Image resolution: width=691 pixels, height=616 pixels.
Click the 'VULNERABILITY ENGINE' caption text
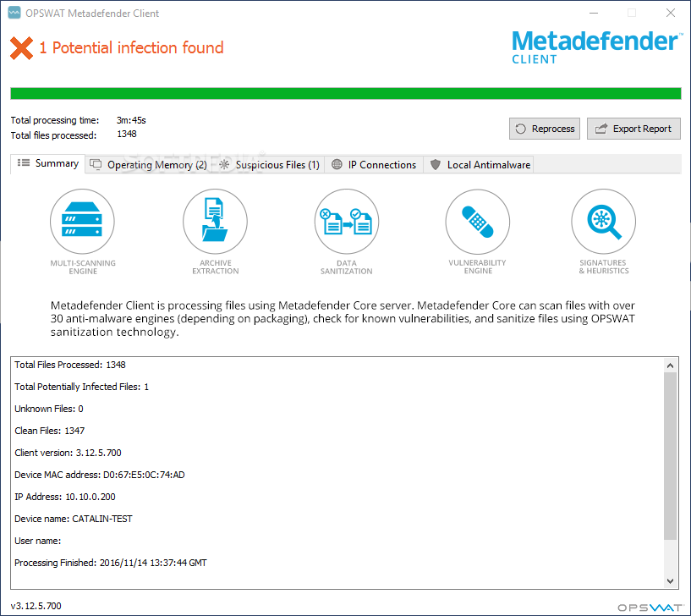click(x=478, y=267)
